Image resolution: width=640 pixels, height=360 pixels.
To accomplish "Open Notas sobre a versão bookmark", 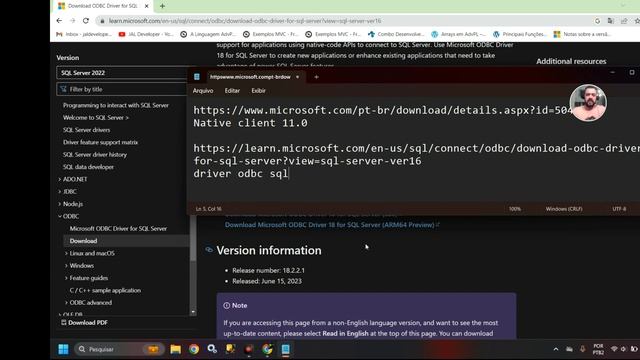I will pyautogui.click(x=582, y=34).
